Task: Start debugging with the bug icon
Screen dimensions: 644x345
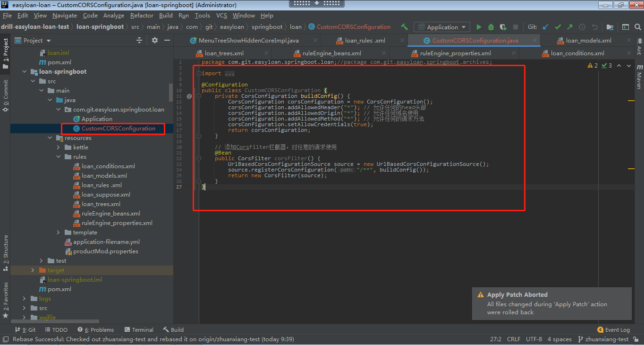Action: tap(491, 27)
